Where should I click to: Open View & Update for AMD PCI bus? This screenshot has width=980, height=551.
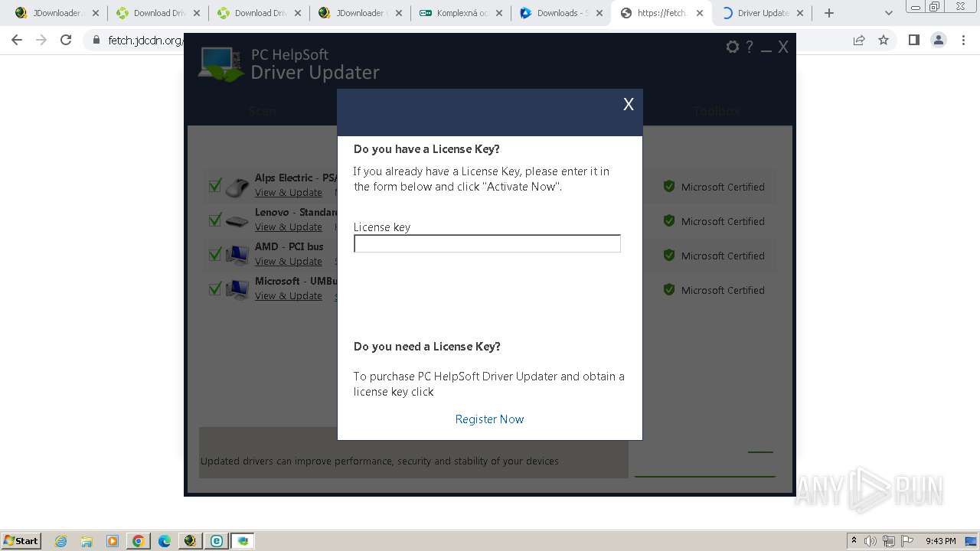point(289,262)
